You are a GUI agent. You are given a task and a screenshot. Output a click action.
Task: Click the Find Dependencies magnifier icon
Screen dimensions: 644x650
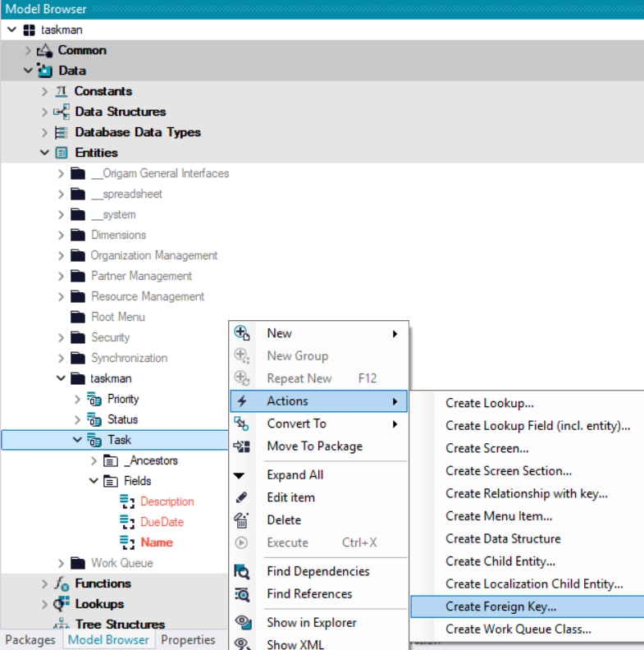pos(242,571)
